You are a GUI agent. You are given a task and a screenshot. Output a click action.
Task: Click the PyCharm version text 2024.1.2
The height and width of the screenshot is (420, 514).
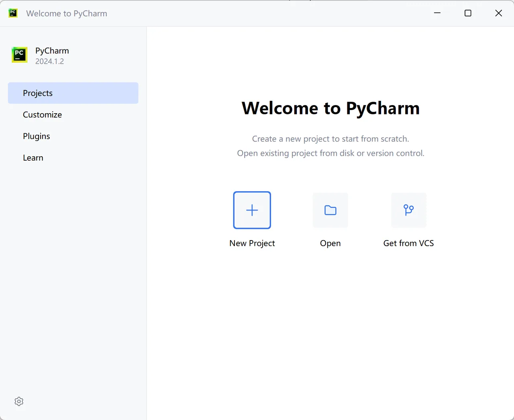49,61
